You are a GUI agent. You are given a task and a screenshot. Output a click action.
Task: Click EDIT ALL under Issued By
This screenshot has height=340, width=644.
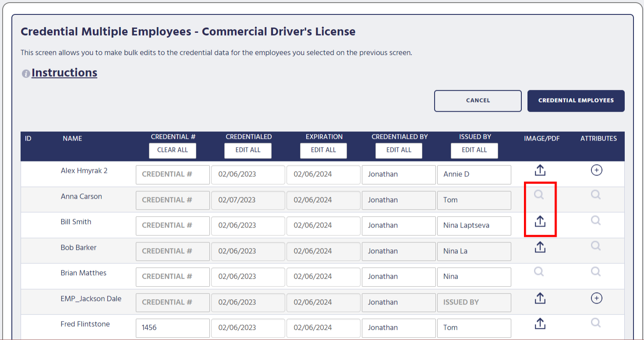coord(474,151)
